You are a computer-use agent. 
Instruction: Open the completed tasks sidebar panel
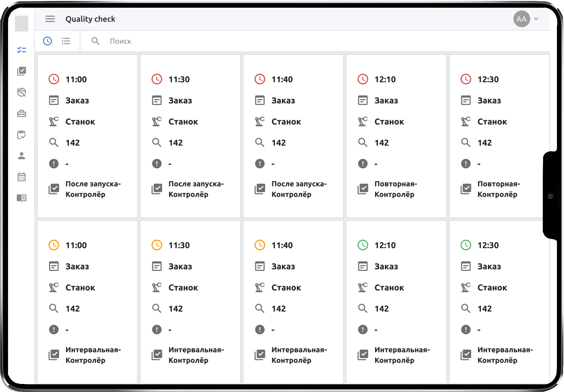[x=21, y=71]
